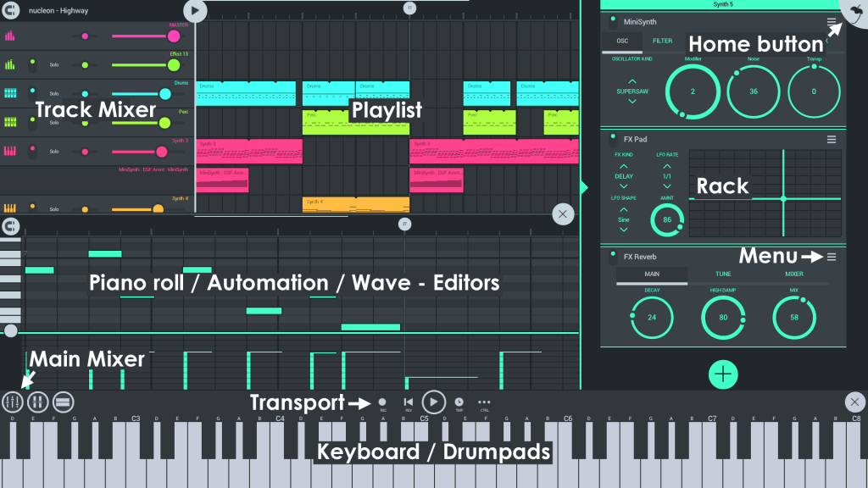The image size is (868, 488).
Task: Click the Record icon next to Transport
Action: [x=382, y=402]
